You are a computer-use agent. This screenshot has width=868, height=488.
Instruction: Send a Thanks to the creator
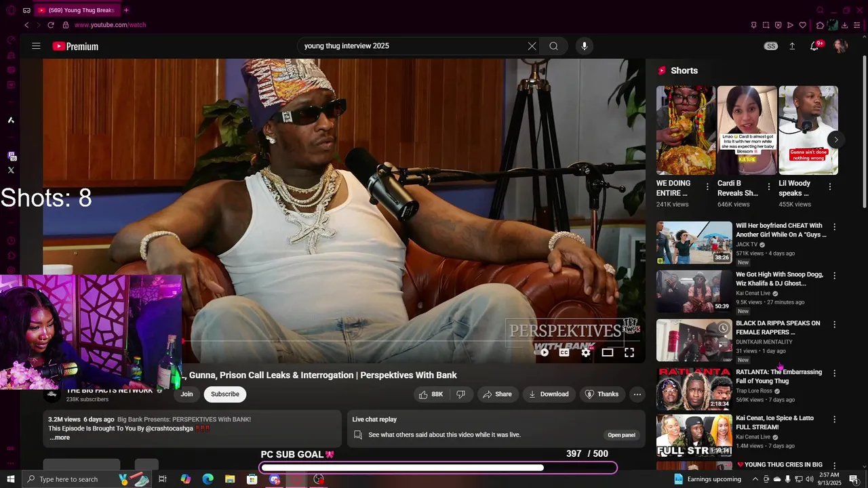click(x=601, y=394)
